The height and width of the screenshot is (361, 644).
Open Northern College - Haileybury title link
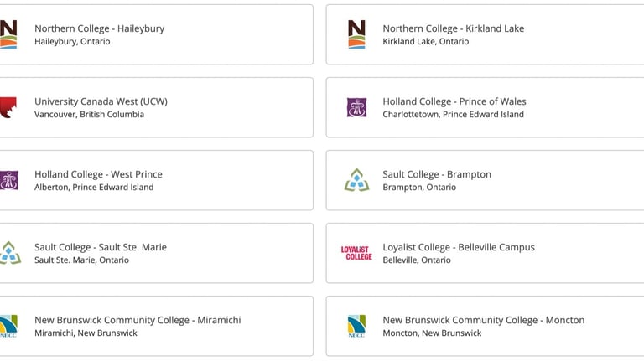(x=100, y=28)
